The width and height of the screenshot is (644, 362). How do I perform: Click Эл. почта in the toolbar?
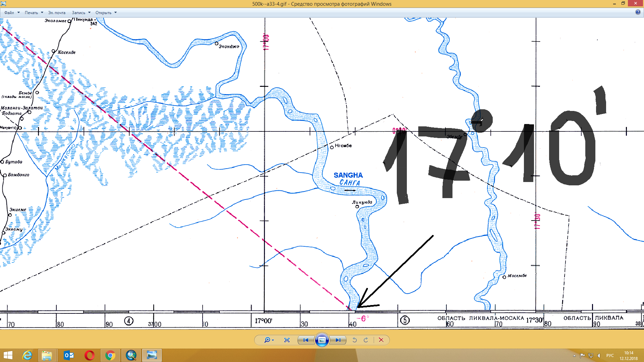coord(57,13)
